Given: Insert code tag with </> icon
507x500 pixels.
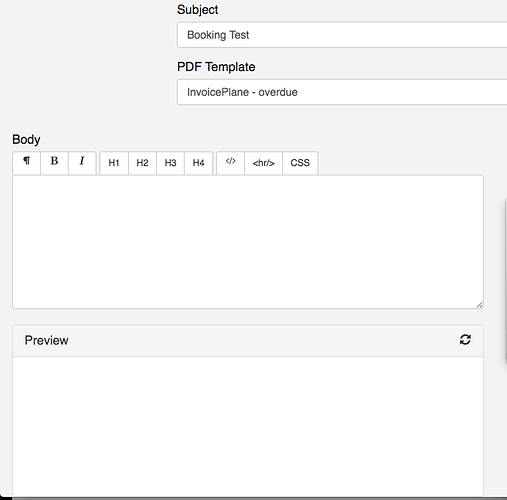Looking at the screenshot, I should (230, 163).
